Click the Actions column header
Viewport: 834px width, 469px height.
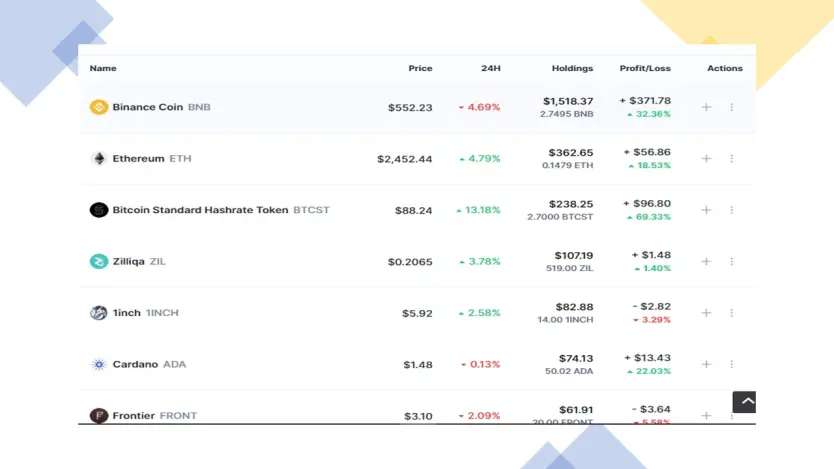724,68
